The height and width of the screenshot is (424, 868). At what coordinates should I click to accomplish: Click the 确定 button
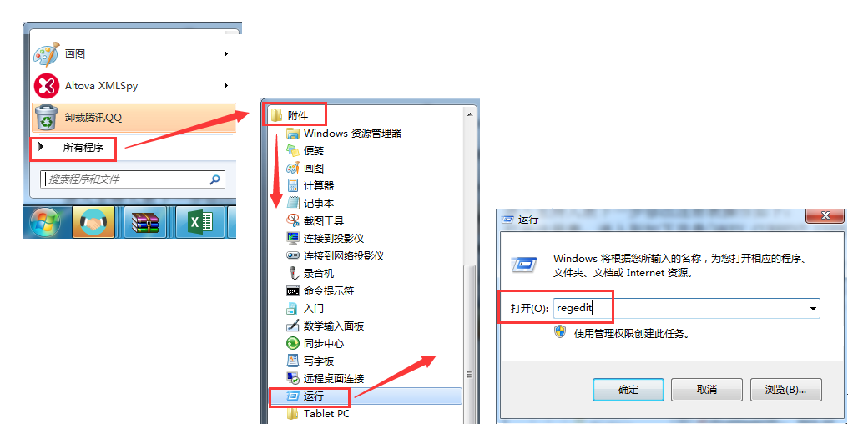(x=628, y=390)
